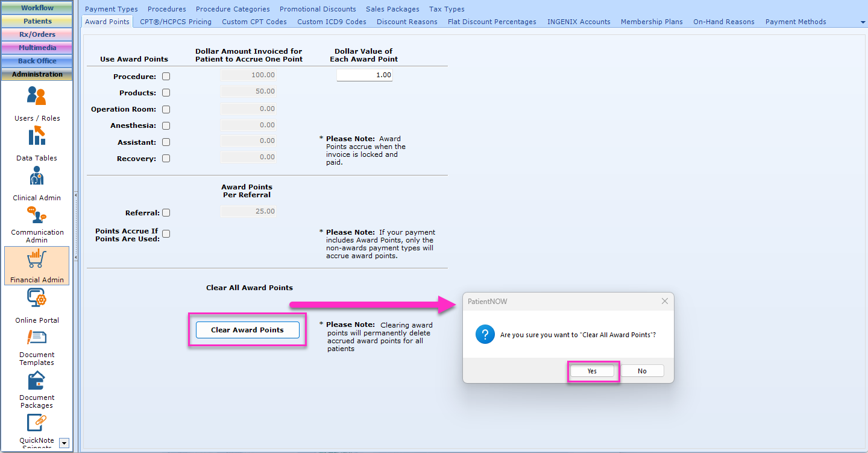Open QuickNote Snippets
This screenshot has width=868, height=453.
[36, 428]
